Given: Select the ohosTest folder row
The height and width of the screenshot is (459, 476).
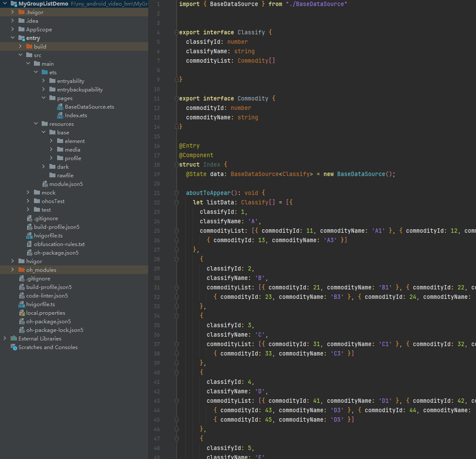Looking at the screenshot, I should coord(74,201).
